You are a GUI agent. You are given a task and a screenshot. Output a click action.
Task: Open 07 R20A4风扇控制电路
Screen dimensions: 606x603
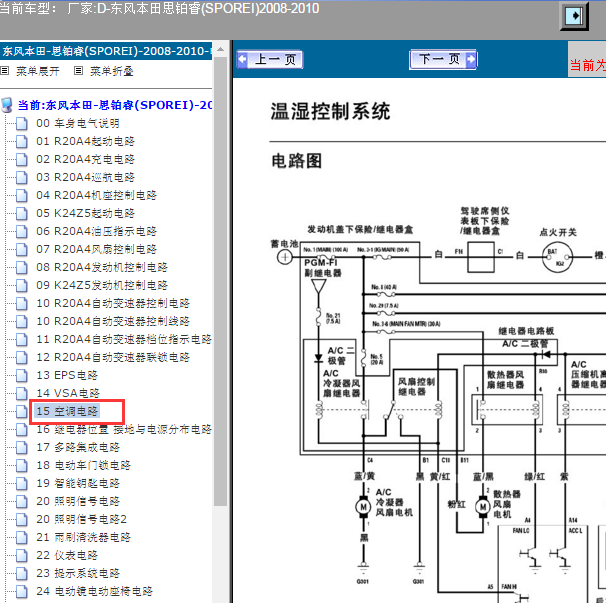[96, 249]
